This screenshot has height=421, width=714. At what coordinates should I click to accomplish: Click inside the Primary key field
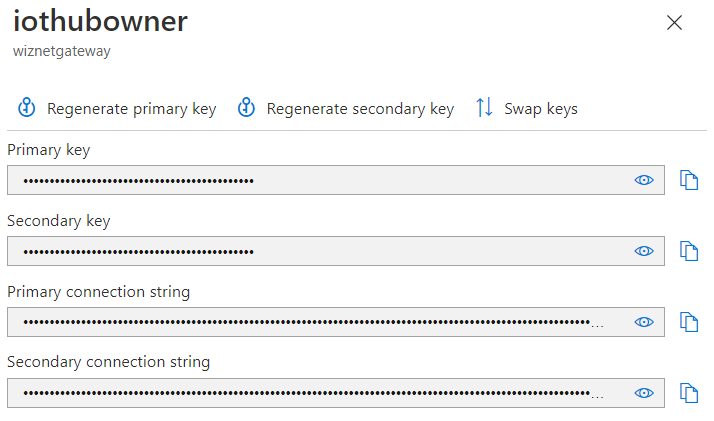(336, 180)
